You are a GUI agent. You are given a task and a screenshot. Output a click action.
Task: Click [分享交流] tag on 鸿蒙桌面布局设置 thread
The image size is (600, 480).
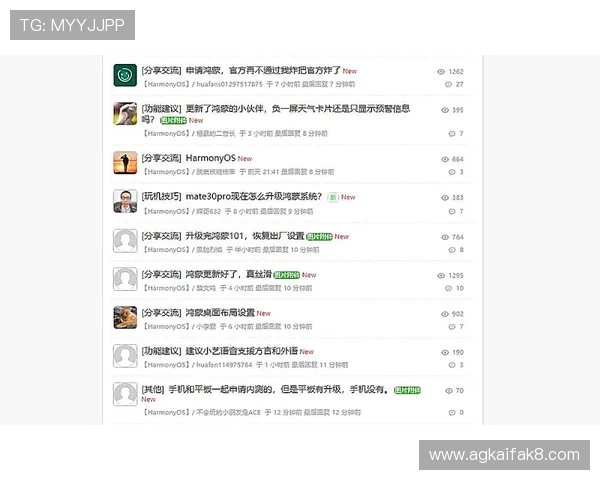[161, 313]
